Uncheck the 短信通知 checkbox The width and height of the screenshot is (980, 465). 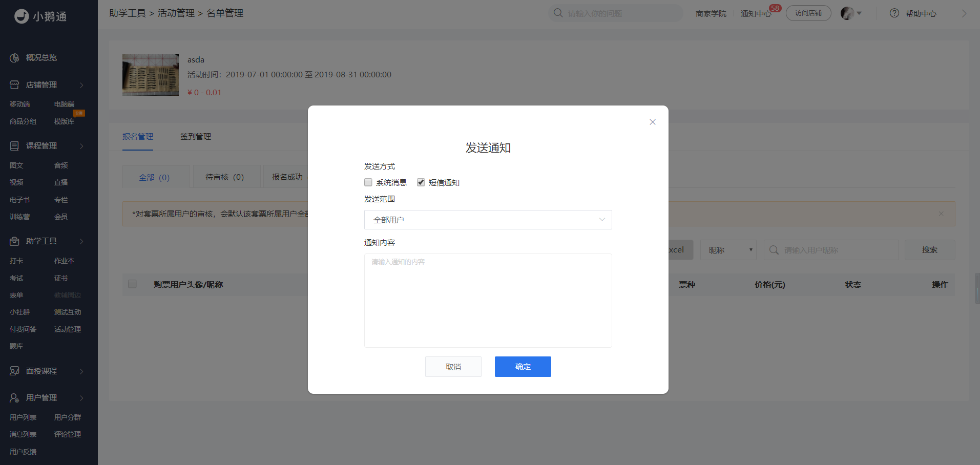tap(421, 182)
